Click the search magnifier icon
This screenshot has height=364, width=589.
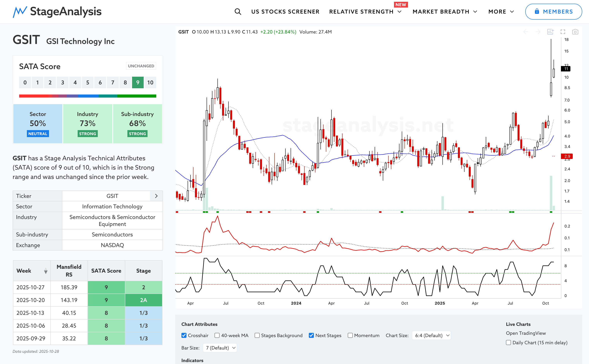238,12
